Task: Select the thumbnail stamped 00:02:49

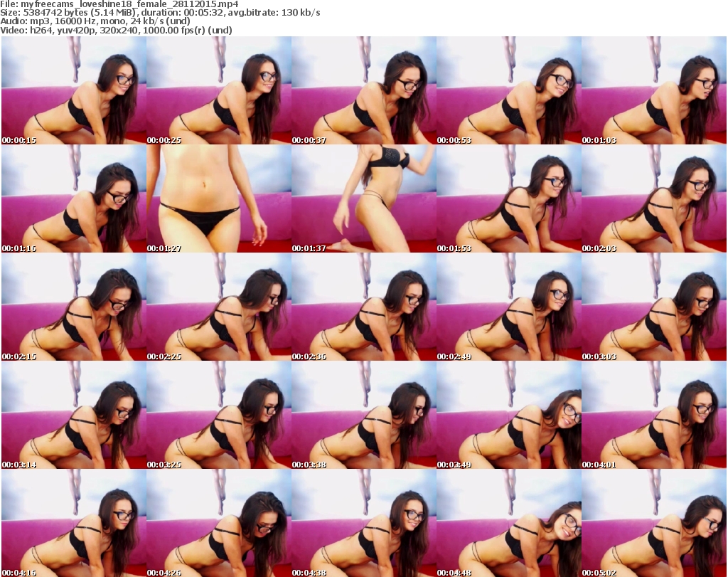Action: pos(509,307)
